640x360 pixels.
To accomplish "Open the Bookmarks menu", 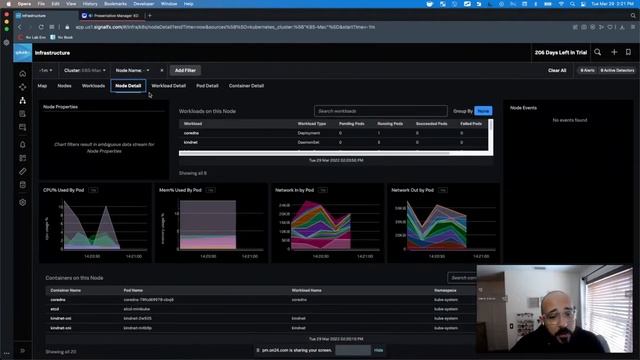I will click(116, 4).
